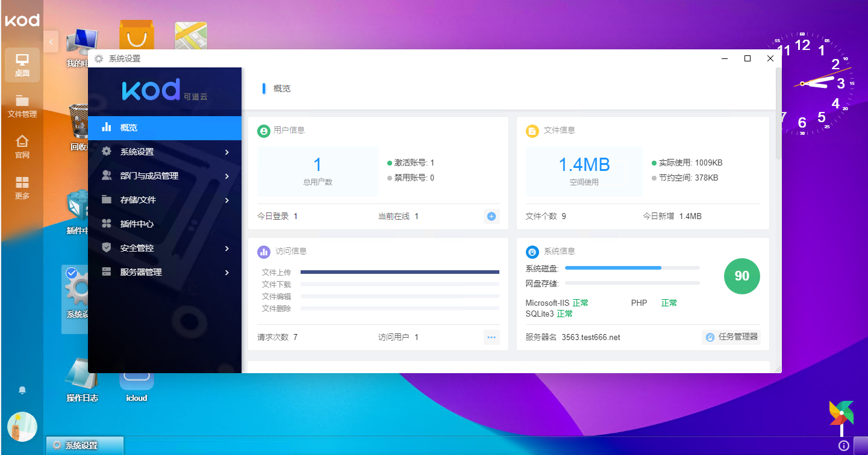Click the three-dots button in 访问信息 card
The height and width of the screenshot is (455, 868).
[492, 338]
